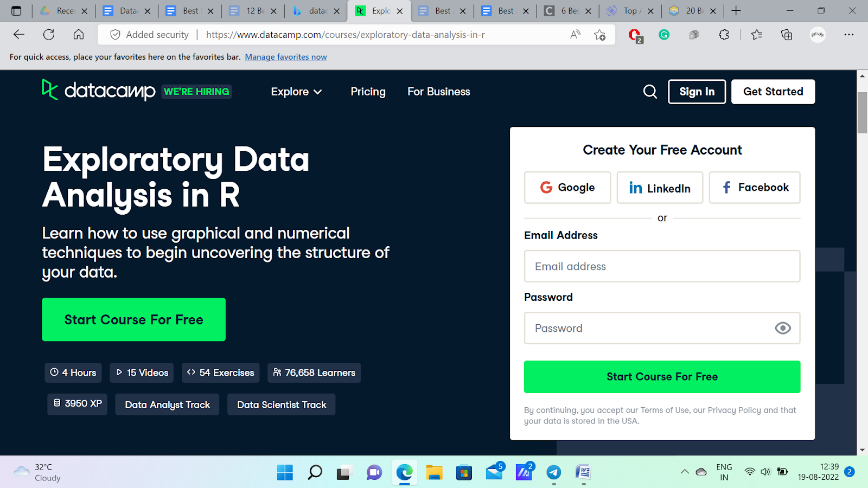This screenshot has width=868, height=488.
Task: Add this page to favorites
Action: coord(599,35)
